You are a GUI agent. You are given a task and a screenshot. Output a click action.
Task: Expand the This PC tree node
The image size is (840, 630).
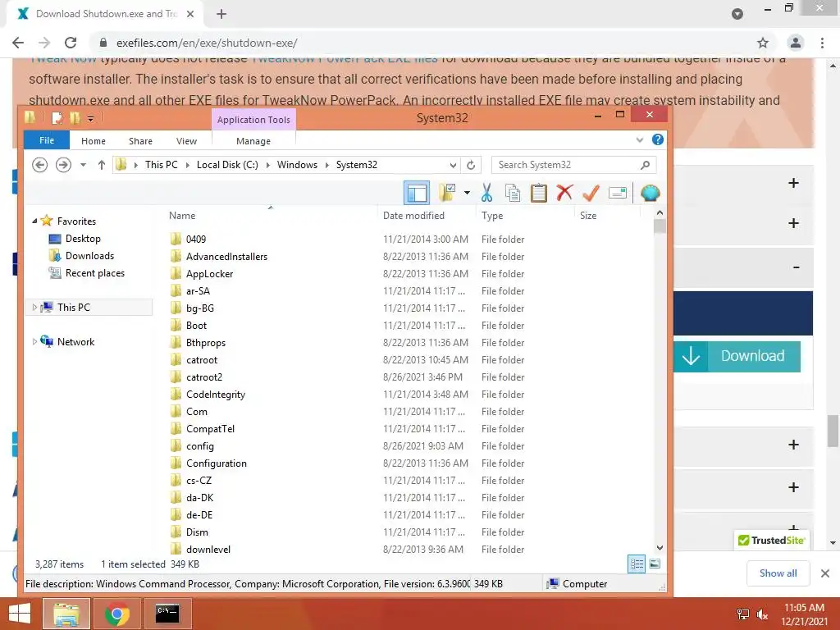(x=34, y=307)
